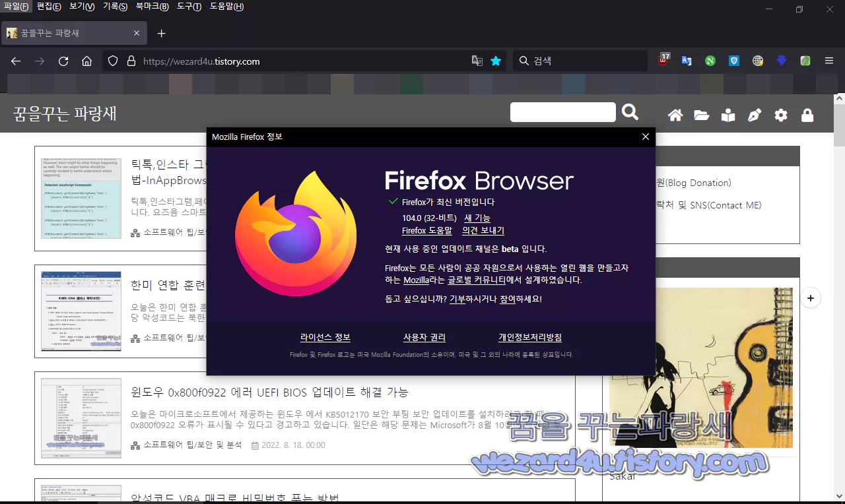Image resolution: width=845 pixels, height=504 pixels.
Task: Click the globe with lock extension icon
Action: [758, 61]
